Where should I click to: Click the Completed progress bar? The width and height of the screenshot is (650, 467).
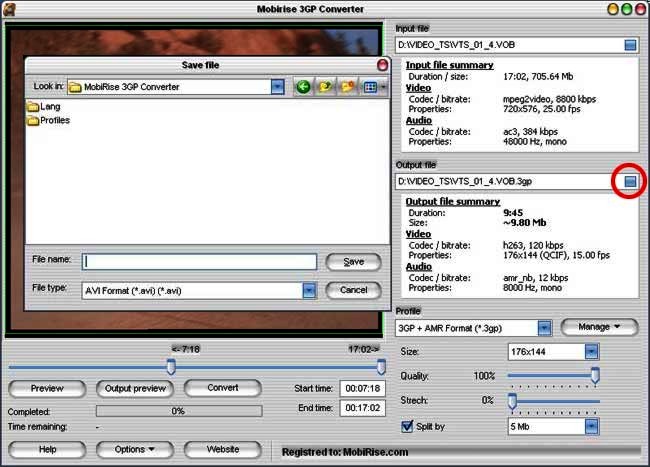pyautogui.click(x=179, y=411)
